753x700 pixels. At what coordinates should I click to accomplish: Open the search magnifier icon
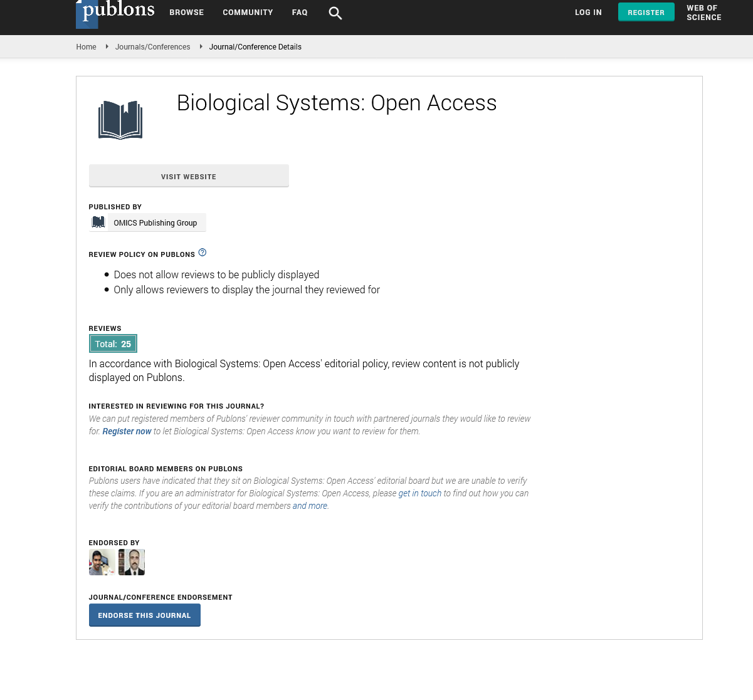tap(335, 13)
